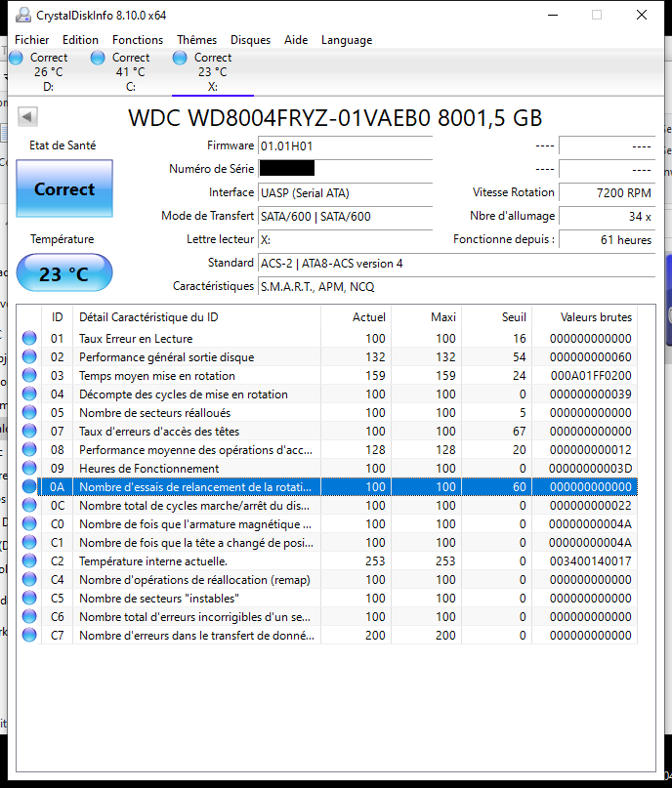Click the Standard ACS-2 field

456,264
